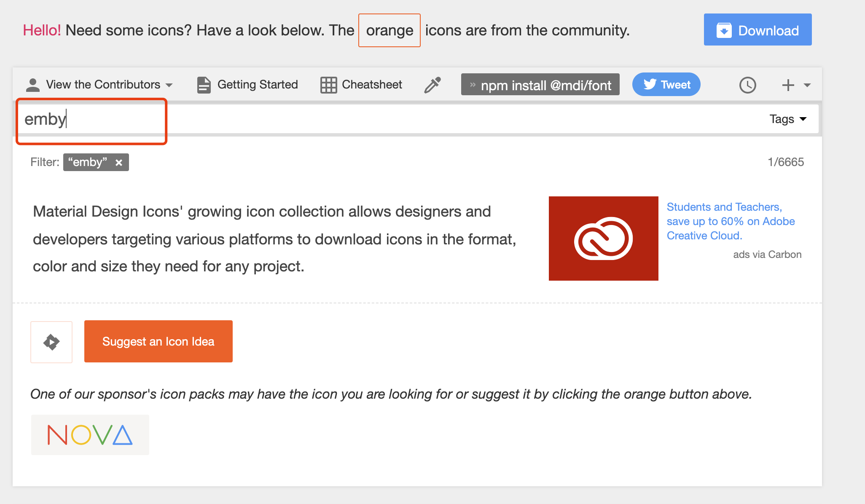The width and height of the screenshot is (865, 504).
Task: Click the Download archive icon
Action: (724, 30)
